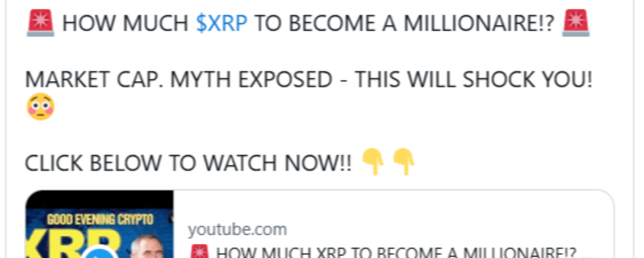The height and width of the screenshot is (258, 644).
Task: Play the video from the thumbnail play button
Action: coord(99,252)
